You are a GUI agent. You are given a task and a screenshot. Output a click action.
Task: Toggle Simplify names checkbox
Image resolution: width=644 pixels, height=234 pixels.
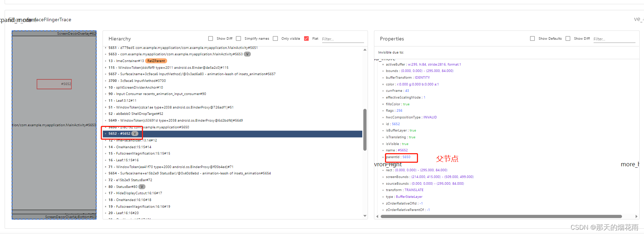click(x=238, y=39)
